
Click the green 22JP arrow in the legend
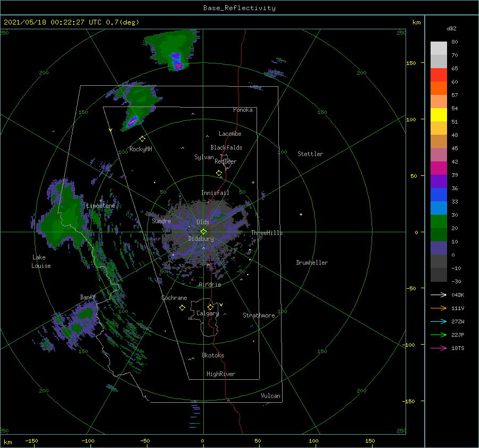(x=439, y=335)
